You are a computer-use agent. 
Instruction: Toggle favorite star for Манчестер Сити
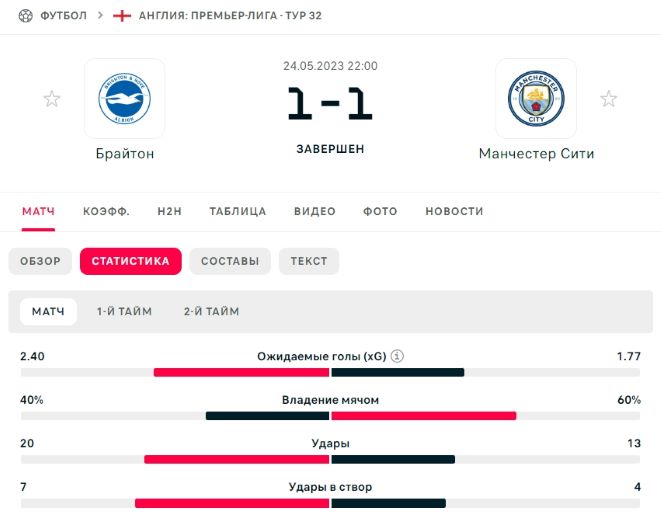click(608, 98)
